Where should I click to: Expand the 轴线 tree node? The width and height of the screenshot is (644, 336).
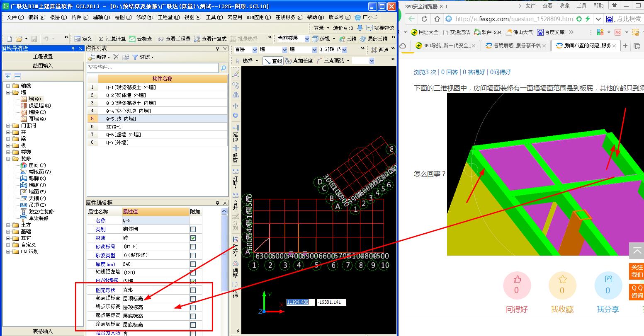pos(8,86)
